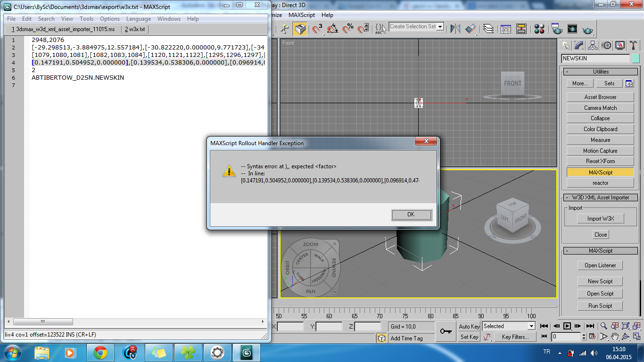644x362 pixels.
Task: Open the steering wheel menu arrow
Action: point(335,292)
